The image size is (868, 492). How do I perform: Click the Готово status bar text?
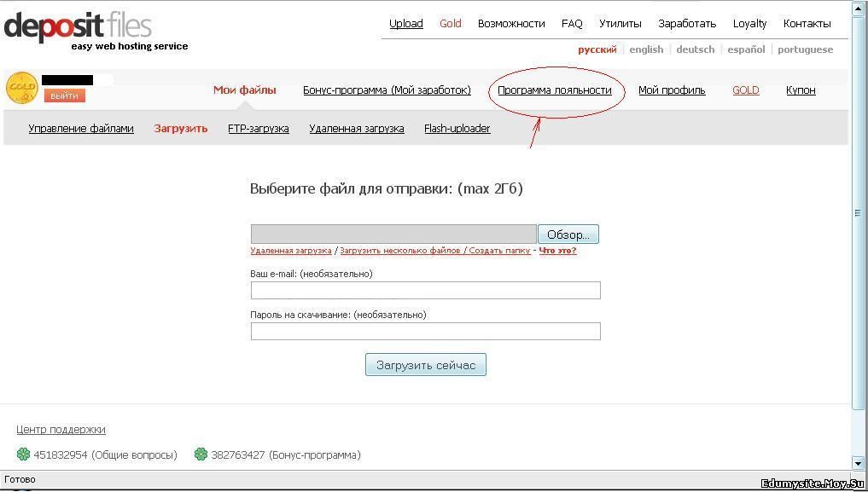[x=20, y=479]
